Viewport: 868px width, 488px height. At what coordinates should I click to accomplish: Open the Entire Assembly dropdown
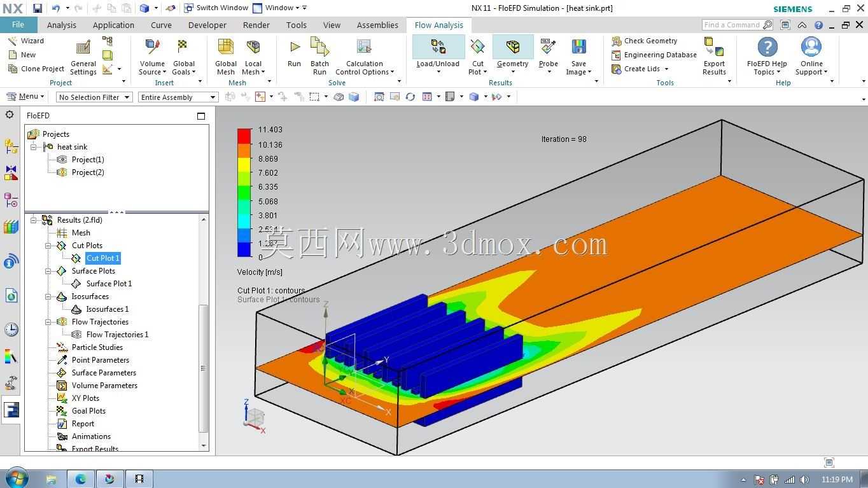point(178,97)
